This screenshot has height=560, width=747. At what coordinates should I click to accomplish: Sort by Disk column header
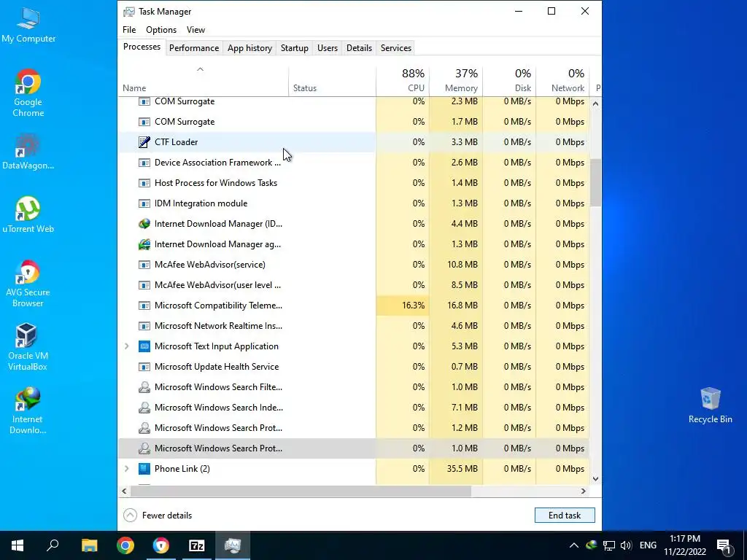(x=509, y=81)
